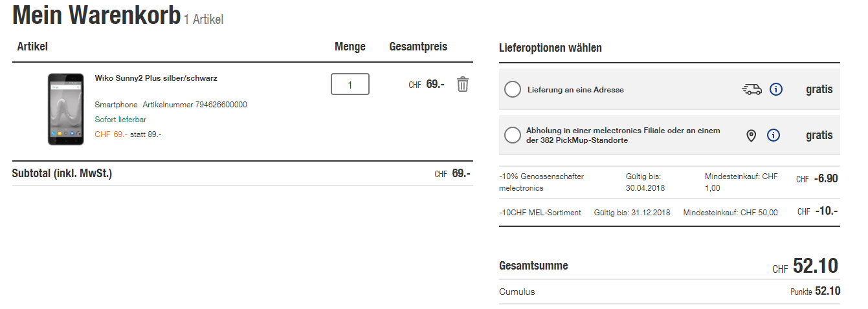Choose pickup at melectronics Filiale radio option
Viewport: 868px width, 309px height.
tap(512, 135)
